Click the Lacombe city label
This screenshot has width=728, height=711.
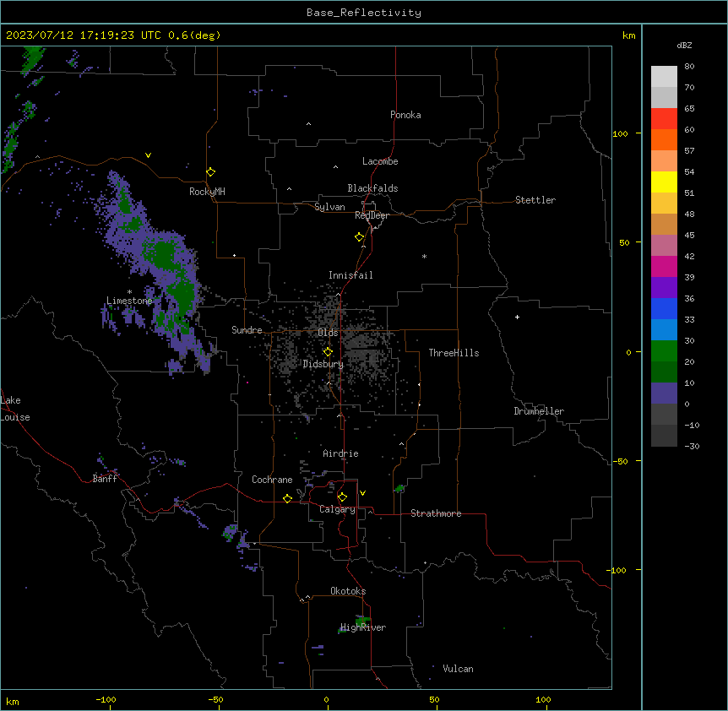point(380,161)
